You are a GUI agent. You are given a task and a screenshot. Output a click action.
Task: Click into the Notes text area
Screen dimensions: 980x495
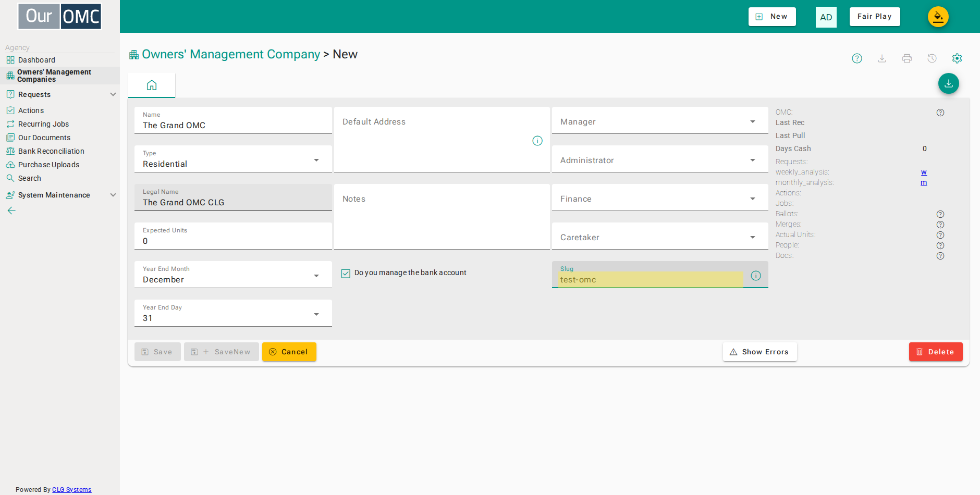click(x=442, y=217)
